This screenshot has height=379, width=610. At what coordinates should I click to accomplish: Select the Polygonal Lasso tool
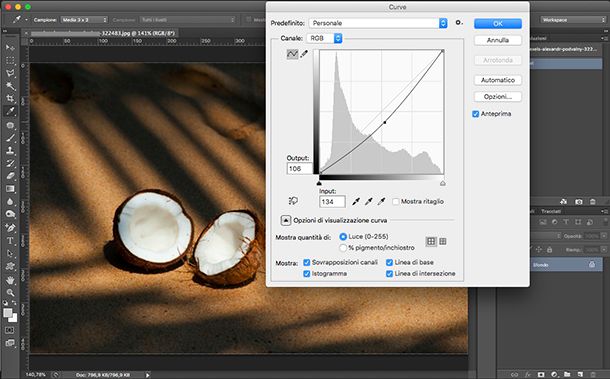pyautogui.click(x=10, y=73)
